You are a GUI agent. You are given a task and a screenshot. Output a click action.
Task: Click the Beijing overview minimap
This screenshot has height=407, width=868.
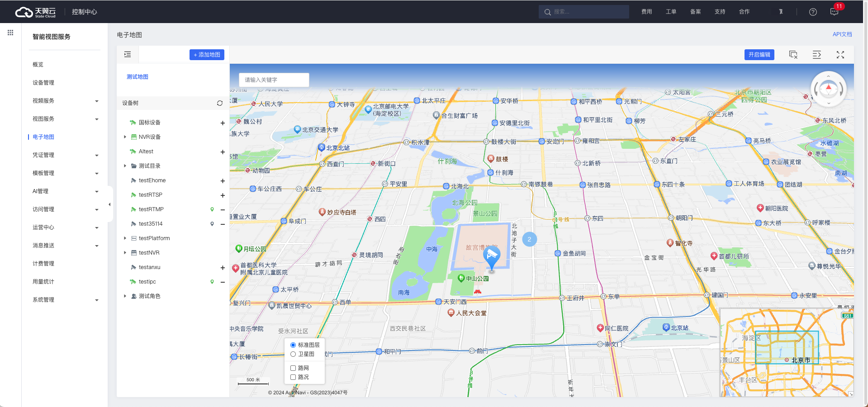pos(787,353)
